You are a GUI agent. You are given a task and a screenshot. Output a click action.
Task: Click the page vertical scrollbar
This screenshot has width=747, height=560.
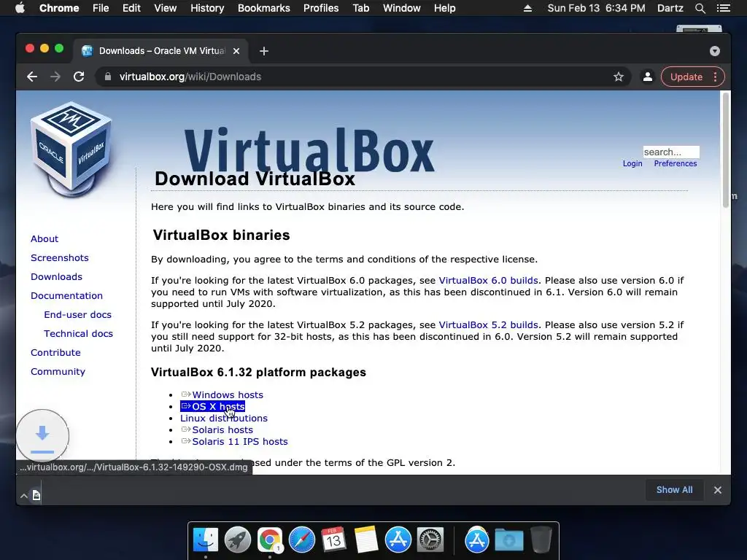726,150
